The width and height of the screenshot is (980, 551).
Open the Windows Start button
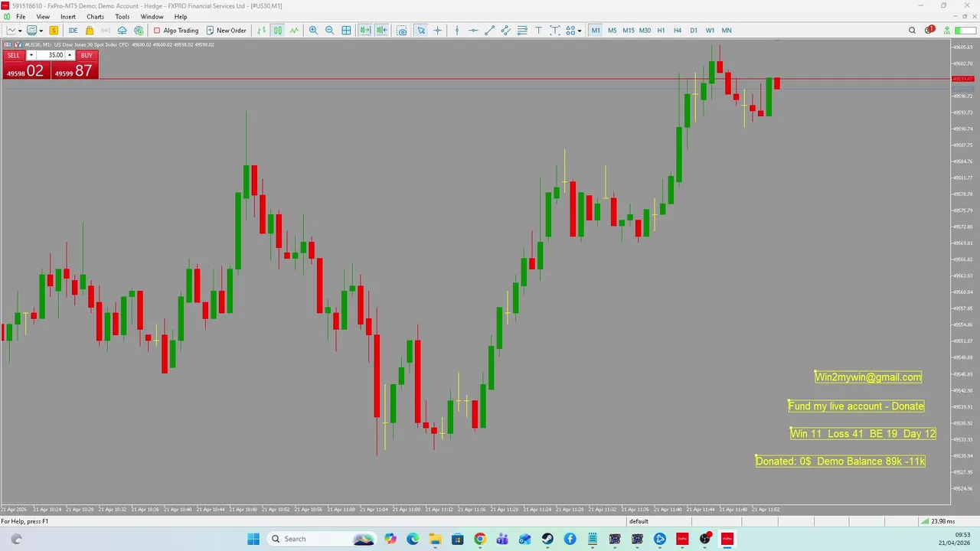pyautogui.click(x=253, y=539)
